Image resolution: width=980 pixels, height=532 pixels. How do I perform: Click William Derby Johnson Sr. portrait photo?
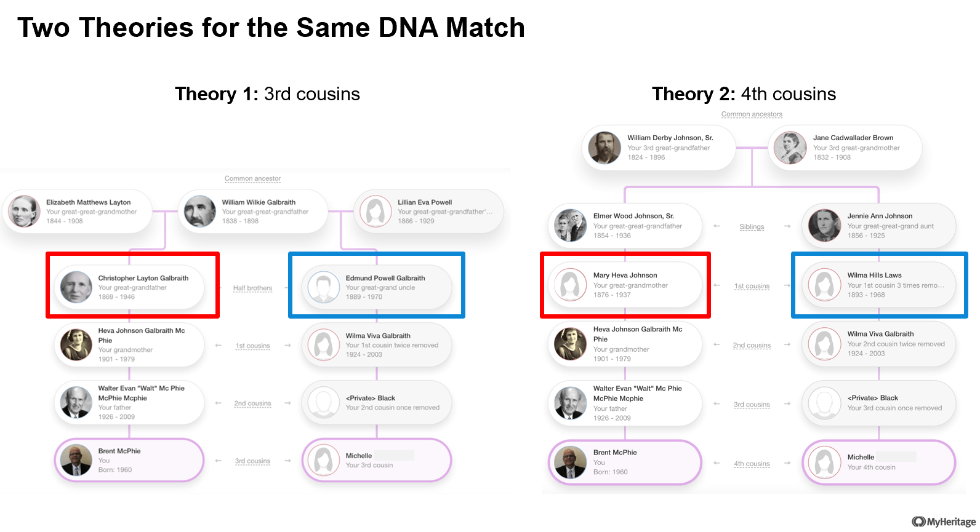[604, 148]
